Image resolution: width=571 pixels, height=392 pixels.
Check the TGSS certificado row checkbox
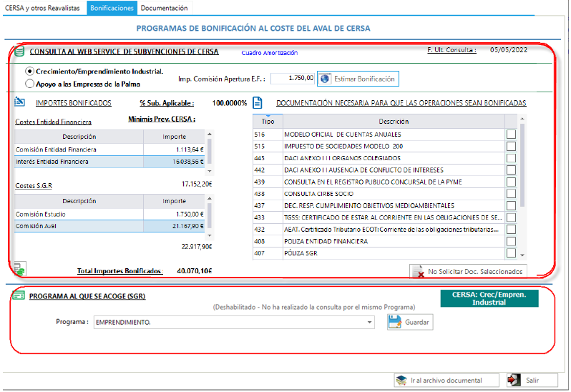pos(512,217)
